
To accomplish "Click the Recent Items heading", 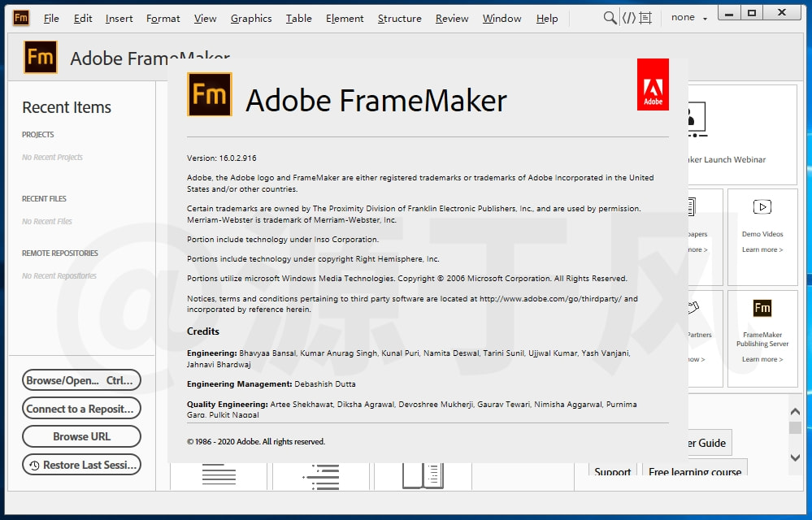I will coord(67,107).
